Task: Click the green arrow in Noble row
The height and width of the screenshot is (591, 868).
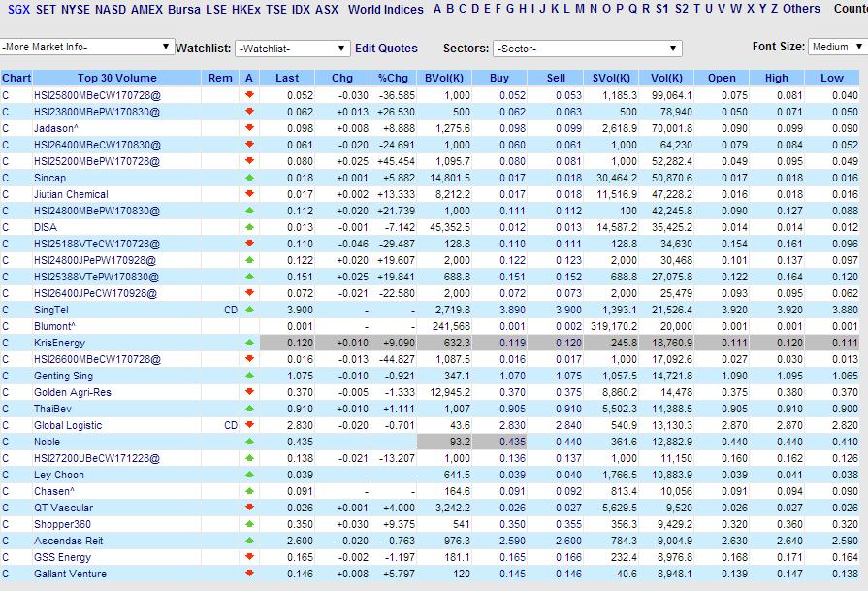Action: (x=249, y=442)
